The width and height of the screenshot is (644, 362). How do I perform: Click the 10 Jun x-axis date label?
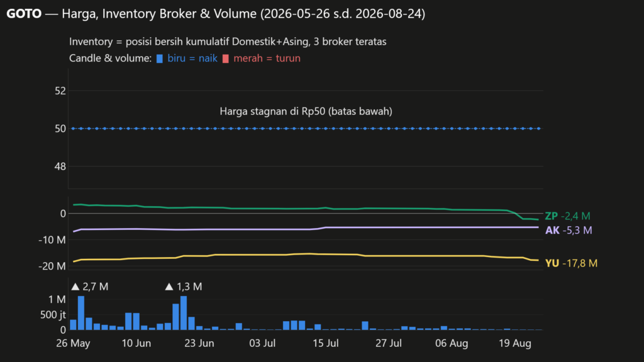click(x=136, y=343)
